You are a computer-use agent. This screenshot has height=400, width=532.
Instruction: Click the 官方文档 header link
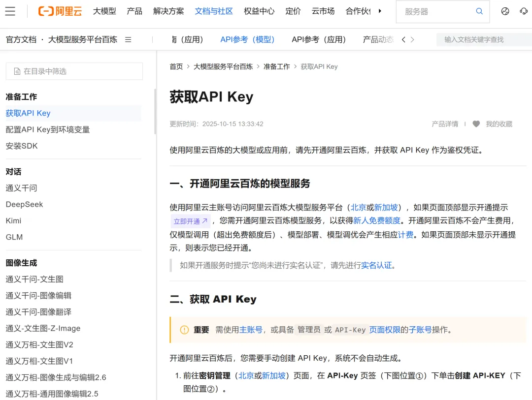tap(21, 40)
